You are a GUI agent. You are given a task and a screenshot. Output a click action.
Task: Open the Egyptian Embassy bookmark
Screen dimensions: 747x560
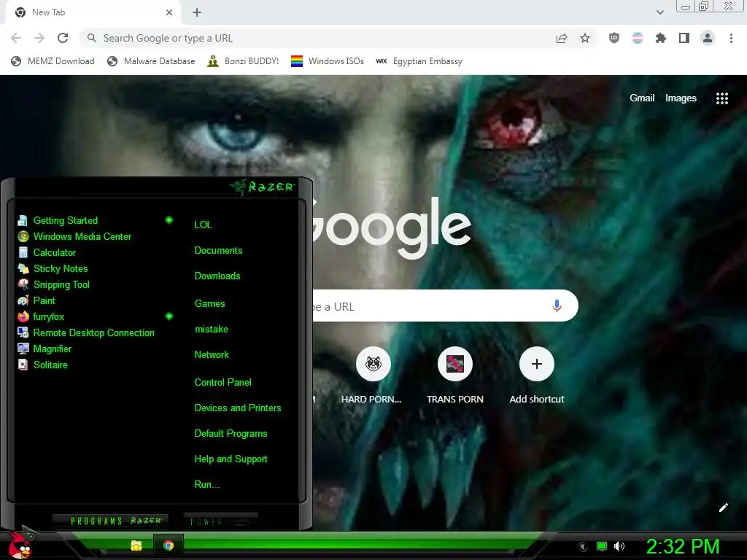click(419, 61)
